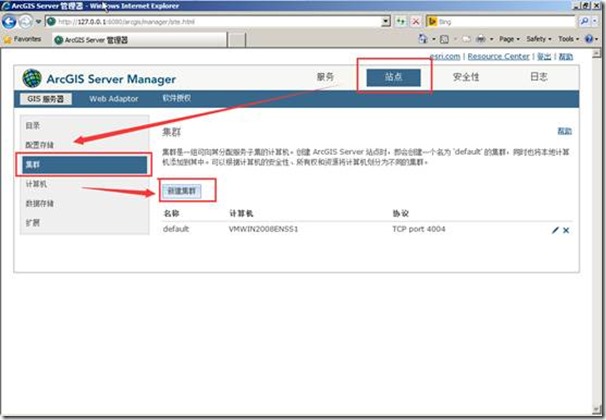Screen dimensions: 606x420
Task: Open the 日志 tab
Action: click(539, 77)
